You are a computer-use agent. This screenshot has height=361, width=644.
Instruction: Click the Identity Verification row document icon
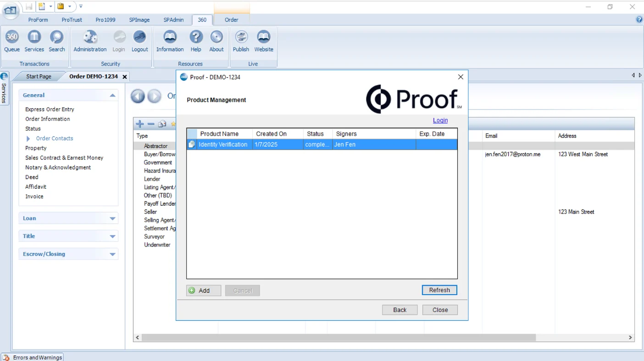tap(192, 144)
